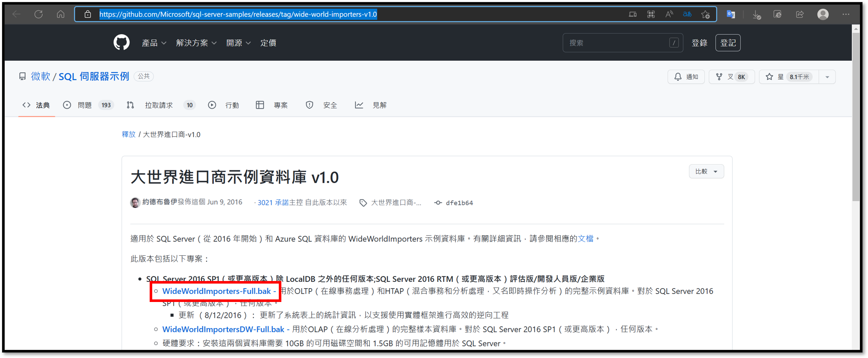Open the browser home page icon
Viewport: 868px width, 358px height.
tap(61, 14)
